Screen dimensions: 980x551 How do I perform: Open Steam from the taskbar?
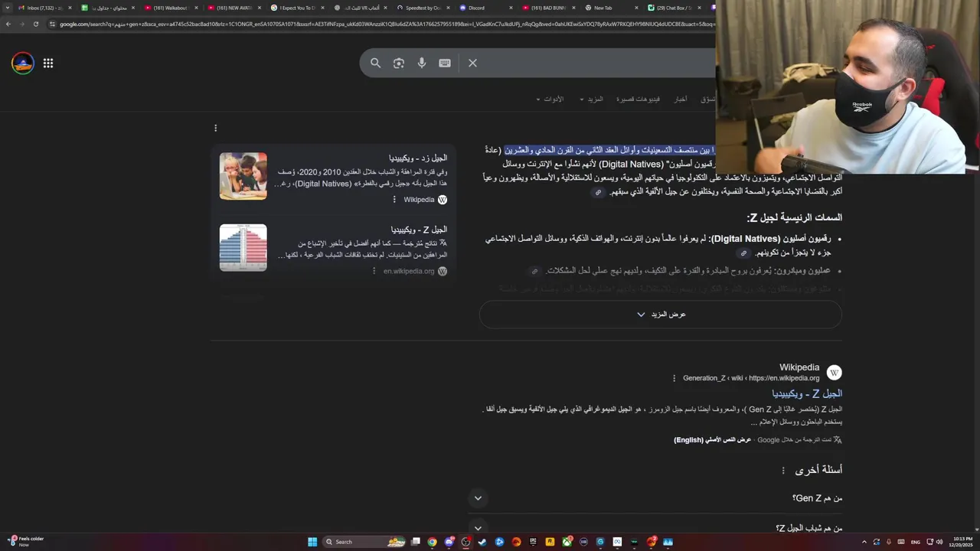click(482, 542)
